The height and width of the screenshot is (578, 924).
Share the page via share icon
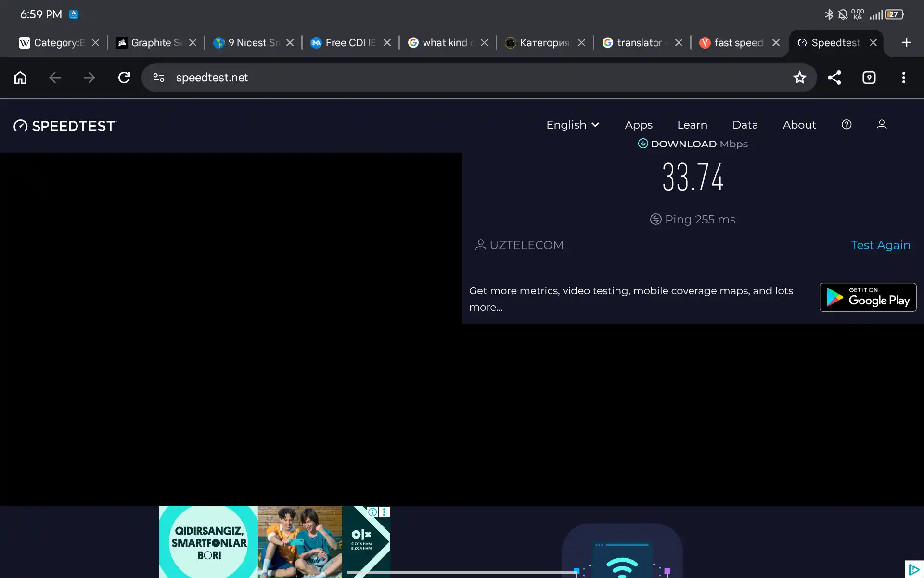834,78
